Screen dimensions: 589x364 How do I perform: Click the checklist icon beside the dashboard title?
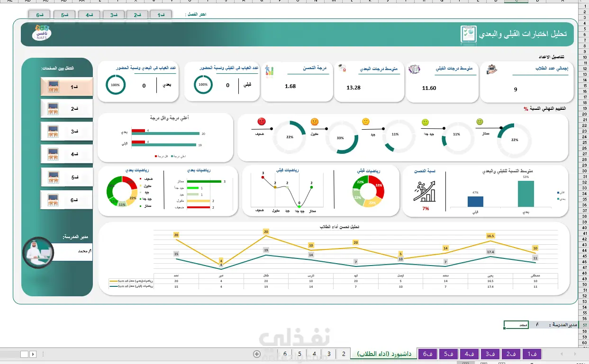(468, 34)
